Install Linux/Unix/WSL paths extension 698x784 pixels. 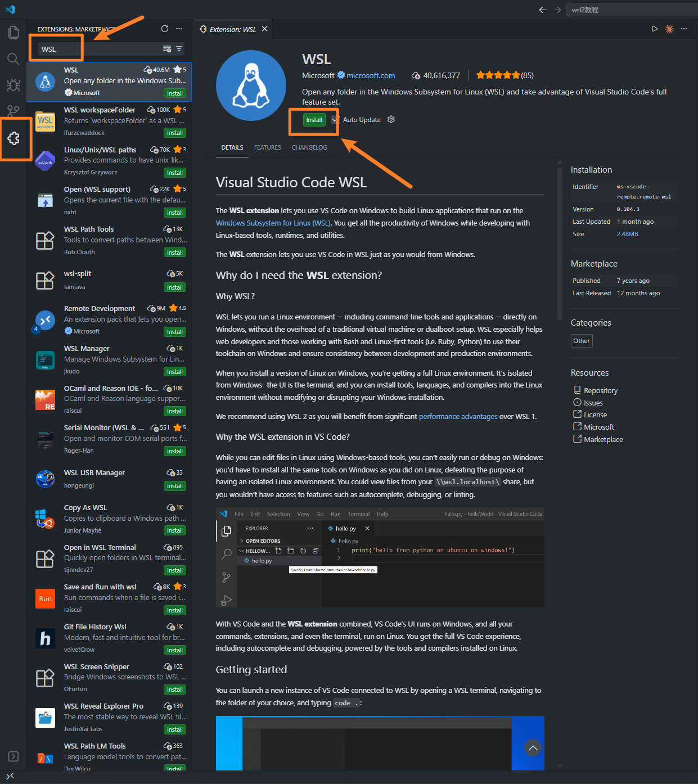pyautogui.click(x=175, y=173)
